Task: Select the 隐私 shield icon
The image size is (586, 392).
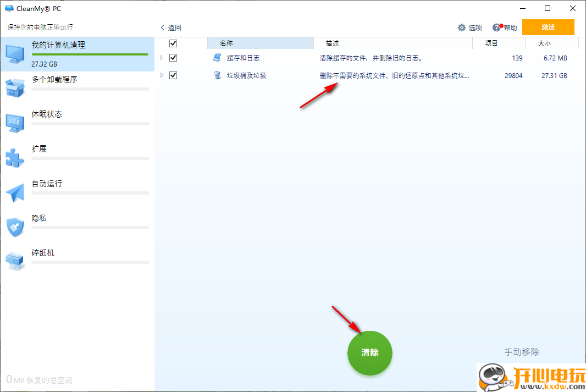Action: pos(14,226)
